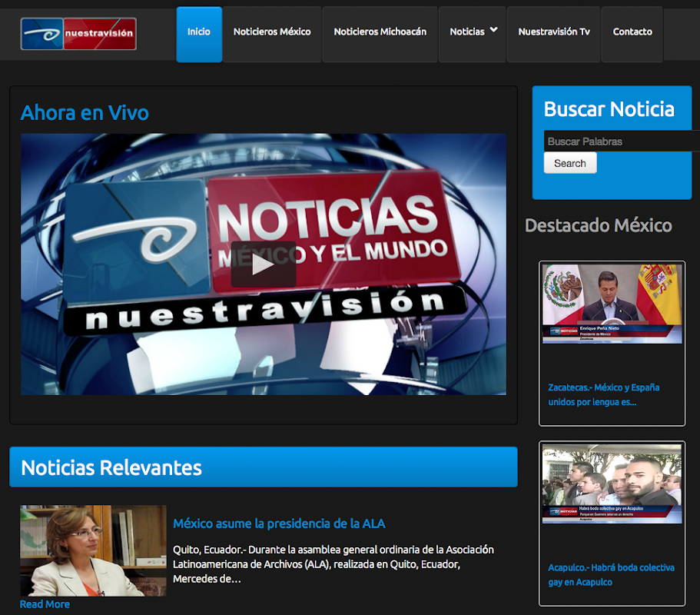This screenshot has width=700, height=615.
Task: Open Noticieros Michoacán menu item
Action: [380, 35]
